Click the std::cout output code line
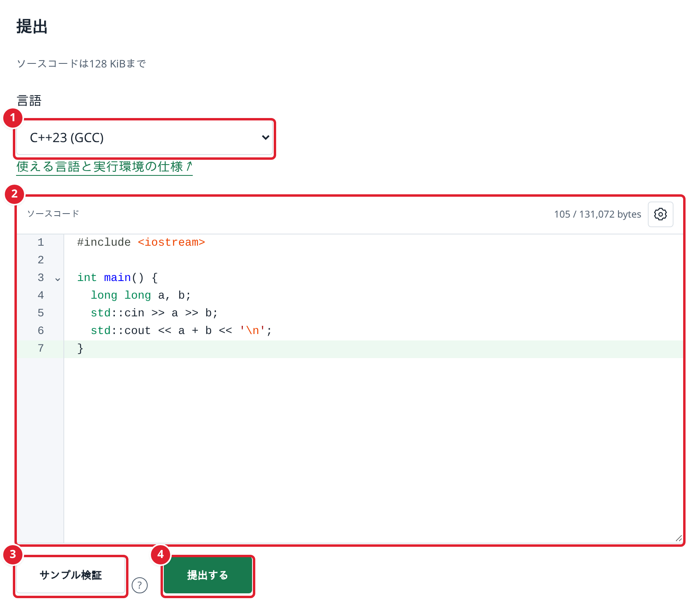The width and height of the screenshot is (700, 611). (181, 331)
